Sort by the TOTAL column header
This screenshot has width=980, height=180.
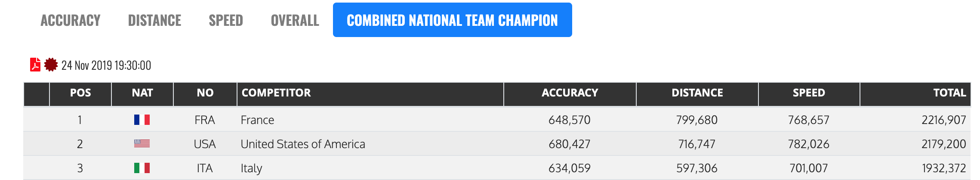click(949, 93)
